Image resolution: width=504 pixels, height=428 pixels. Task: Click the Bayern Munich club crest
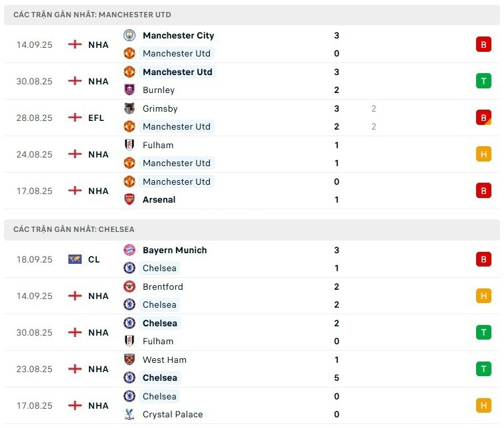(129, 250)
